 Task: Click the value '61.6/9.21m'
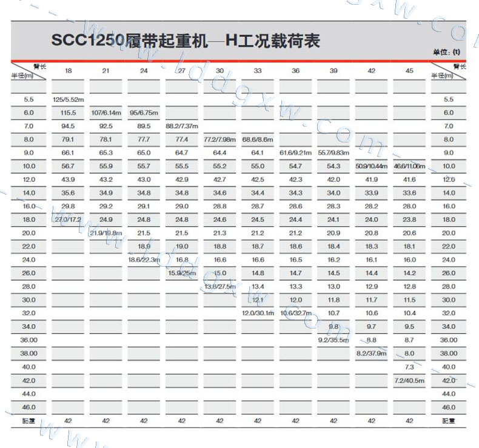click(x=295, y=153)
